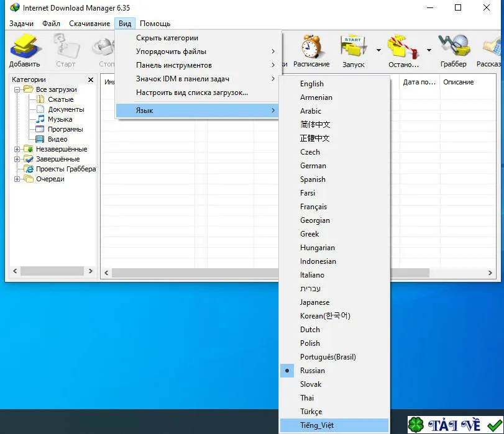Image resolution: width=504 pixels, height=434 pixels.
Task: Open the Запуск dropdown arrow
Action: tap(378, 50)
